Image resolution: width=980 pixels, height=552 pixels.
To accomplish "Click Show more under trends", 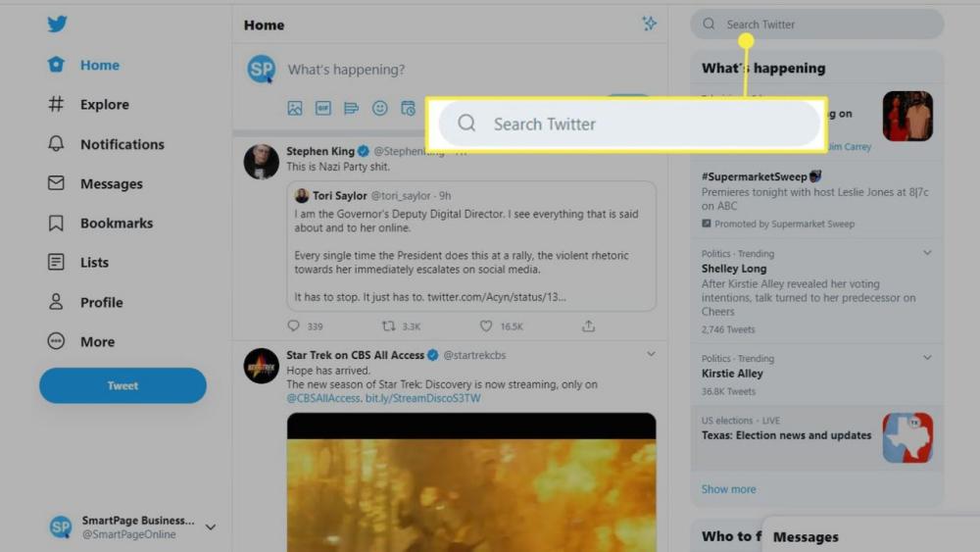I will click(728, 489).
